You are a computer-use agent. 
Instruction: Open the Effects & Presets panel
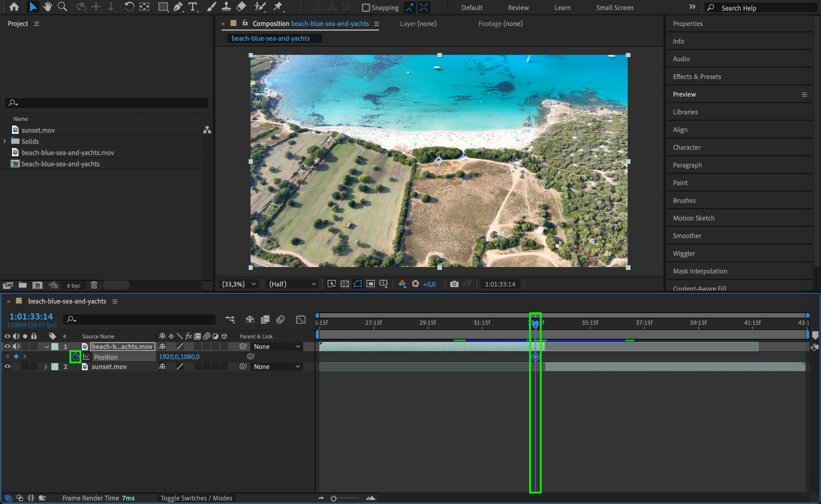tap(697, 77)
